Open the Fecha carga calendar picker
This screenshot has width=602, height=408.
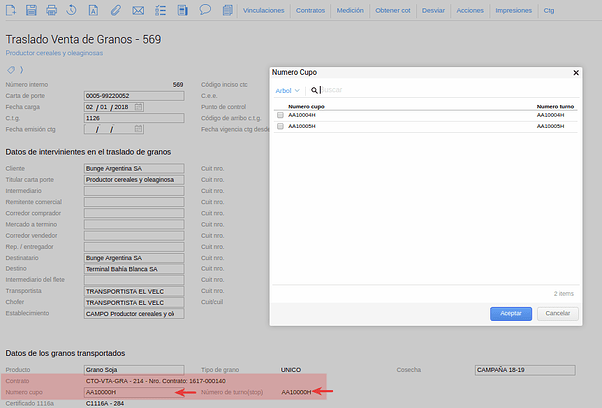139,106
